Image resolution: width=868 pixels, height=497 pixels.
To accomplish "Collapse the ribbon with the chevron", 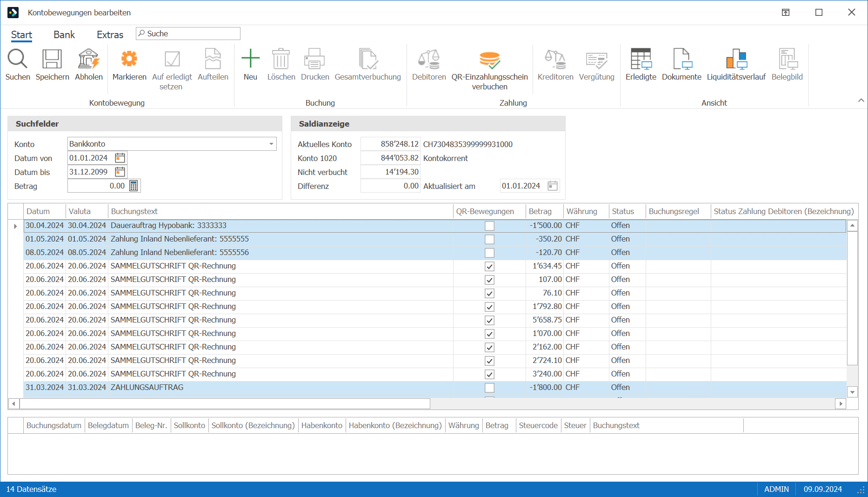I will (861, 100).
